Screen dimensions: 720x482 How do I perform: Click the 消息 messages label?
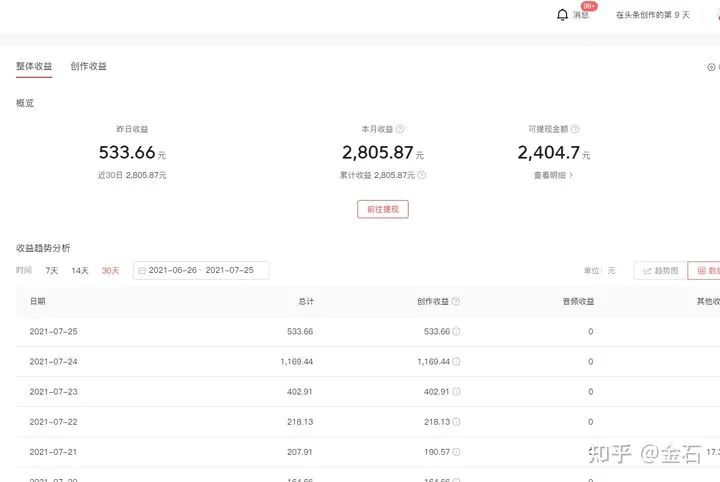coord(580,15)
